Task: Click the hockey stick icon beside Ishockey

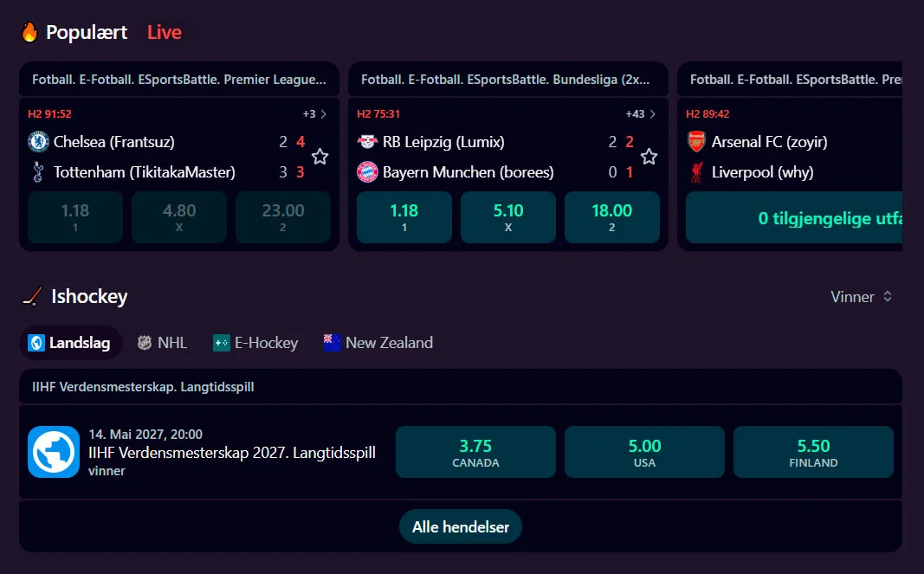Action: [32, 296]
